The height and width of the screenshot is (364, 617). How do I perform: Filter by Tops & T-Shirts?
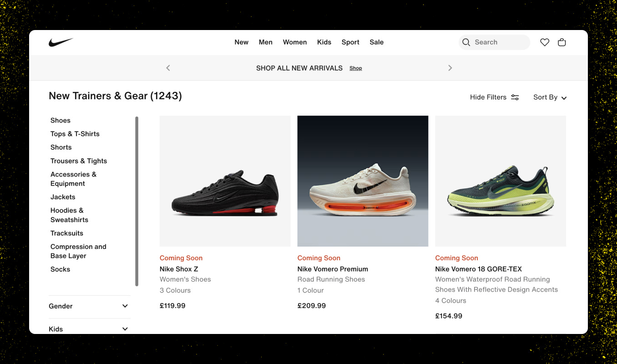click(75, 134)
